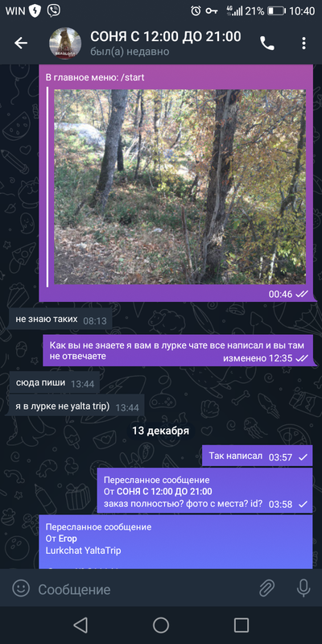
Task: Open the forest photo in the message
Action: tap(180, 187)
